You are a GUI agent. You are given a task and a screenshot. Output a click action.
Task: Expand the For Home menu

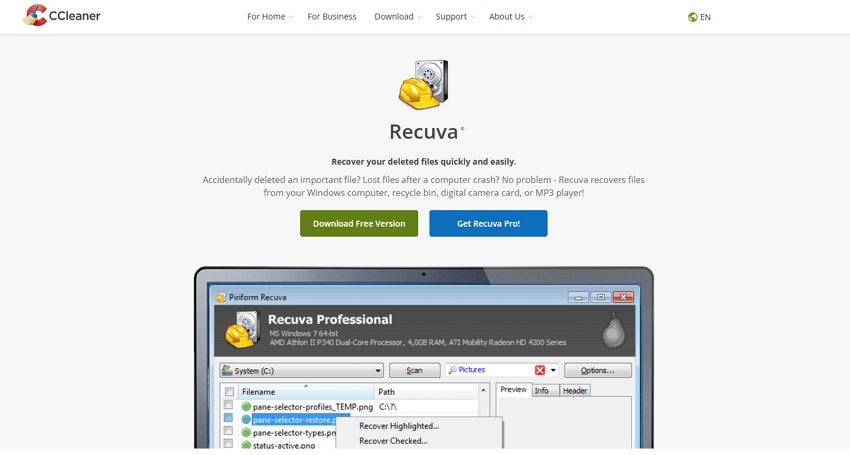[270, 17]
